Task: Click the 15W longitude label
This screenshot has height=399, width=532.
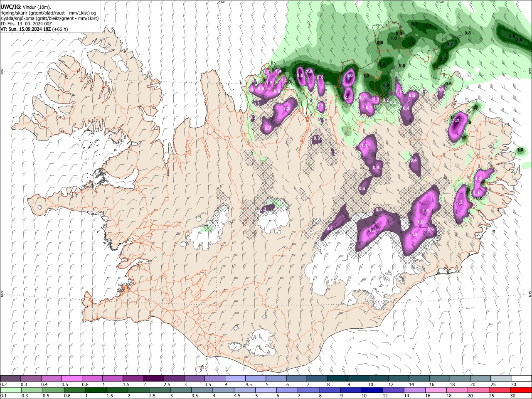Action: coord(440,2)
